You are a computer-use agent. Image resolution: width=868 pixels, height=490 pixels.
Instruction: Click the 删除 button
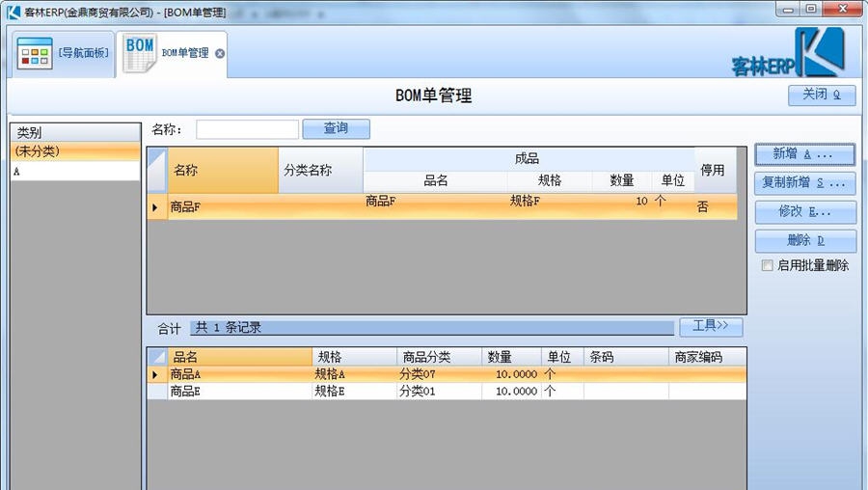pos(805,240)
